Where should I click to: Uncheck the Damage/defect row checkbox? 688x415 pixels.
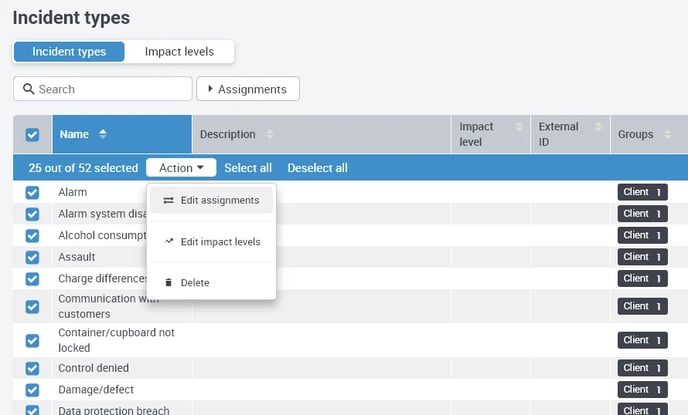point(32,390)
